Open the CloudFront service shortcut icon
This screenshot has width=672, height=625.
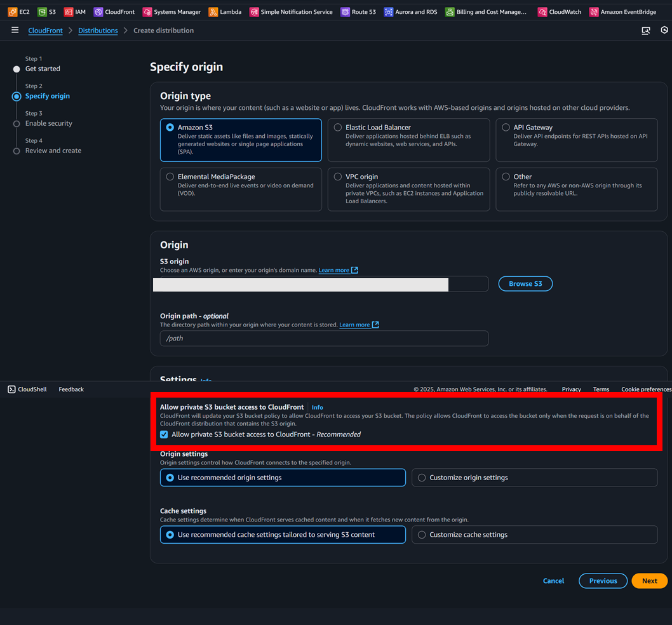[98, 12]
